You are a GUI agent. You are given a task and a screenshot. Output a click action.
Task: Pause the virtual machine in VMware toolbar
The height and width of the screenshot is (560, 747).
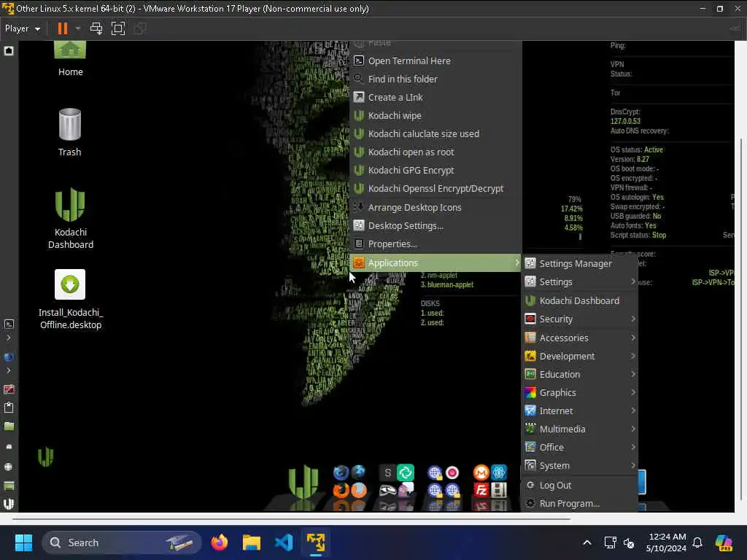(63, 28)
